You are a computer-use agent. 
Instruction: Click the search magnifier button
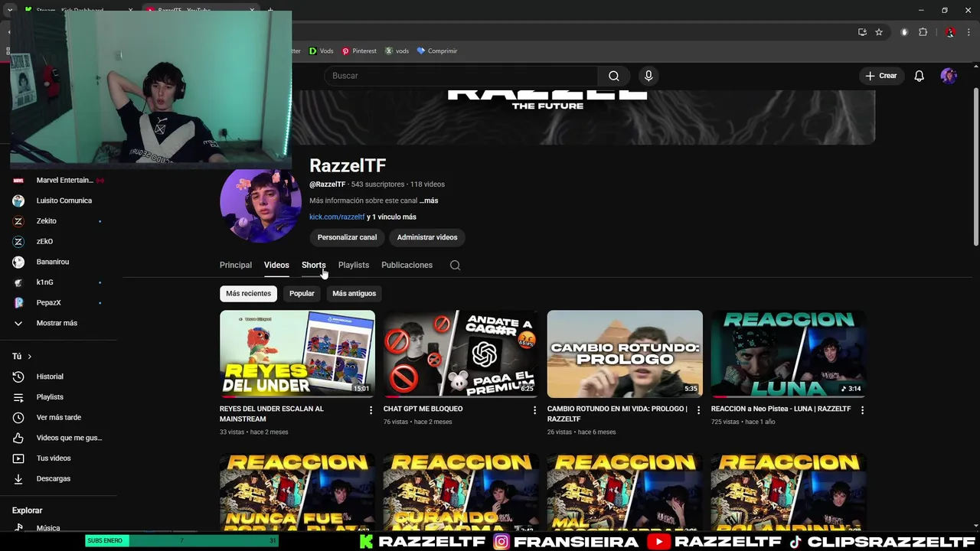click(613, 76)
